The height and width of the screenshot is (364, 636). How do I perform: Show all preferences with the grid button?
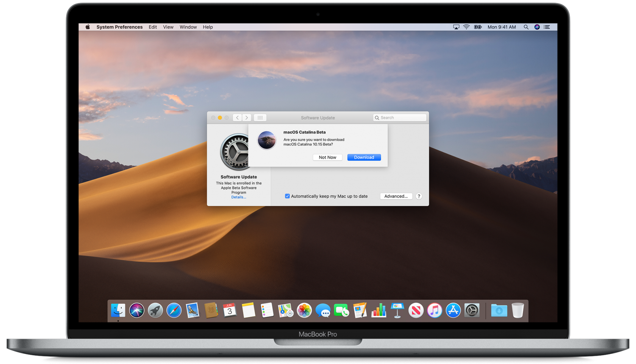pos(260,118)
